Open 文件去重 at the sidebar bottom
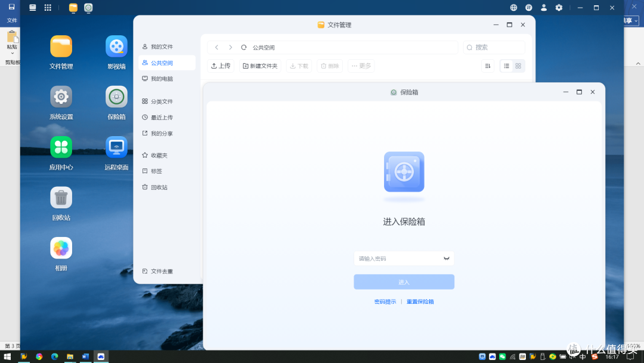The width and height of the screenshot is (644, 363). point(167,271)
